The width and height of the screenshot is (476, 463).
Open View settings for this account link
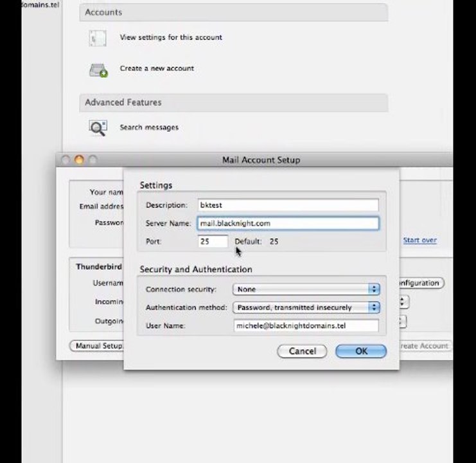coord(171,37)
